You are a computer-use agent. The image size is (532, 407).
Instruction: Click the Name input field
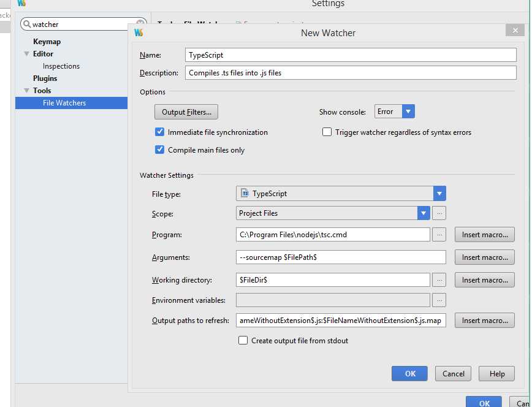351,55
